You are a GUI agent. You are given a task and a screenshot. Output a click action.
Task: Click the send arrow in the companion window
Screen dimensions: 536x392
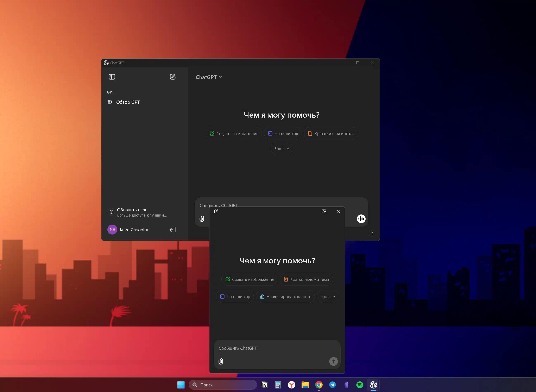tap(333, 361)
